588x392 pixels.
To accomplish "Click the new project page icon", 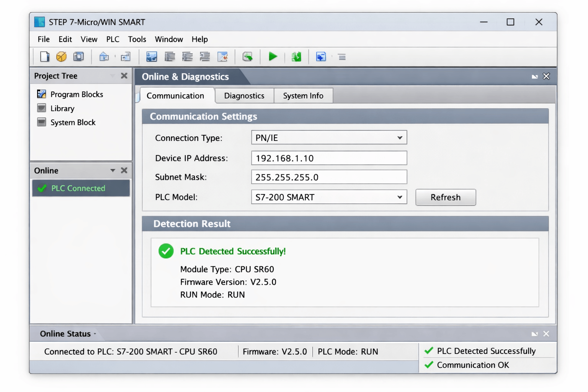I will pyautogui.click(x=45, y=57).
